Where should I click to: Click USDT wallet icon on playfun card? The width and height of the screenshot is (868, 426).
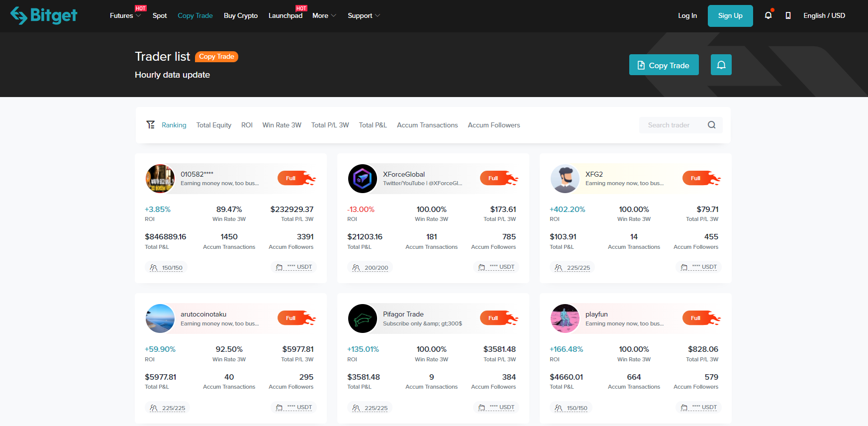point(684,408)
